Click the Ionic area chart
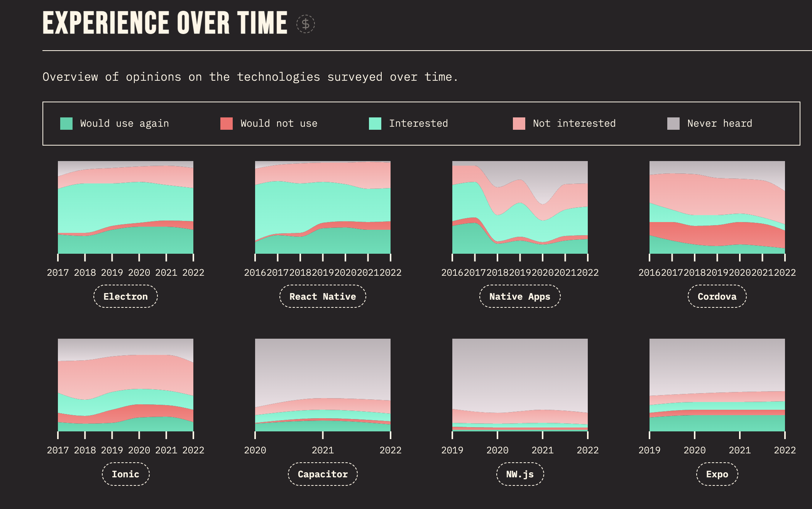Screen dimensions: 812x509 pos(125,385)
